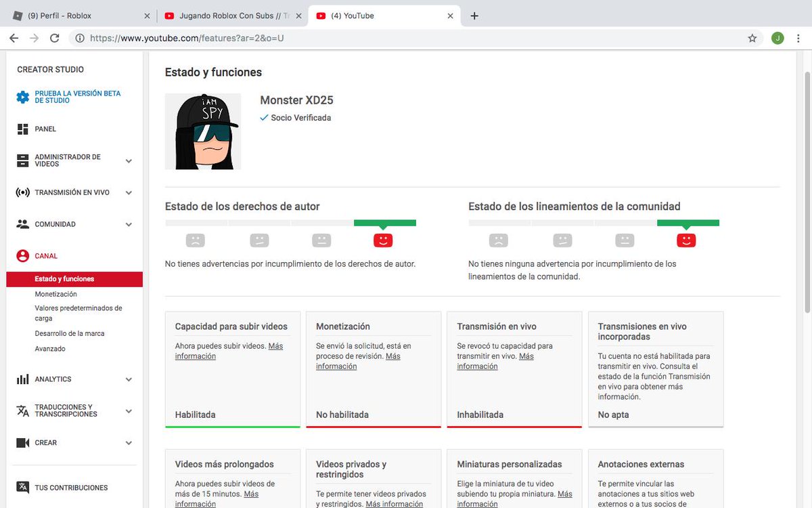Click the Analytics bar chart icon

[x=23, y=379]
